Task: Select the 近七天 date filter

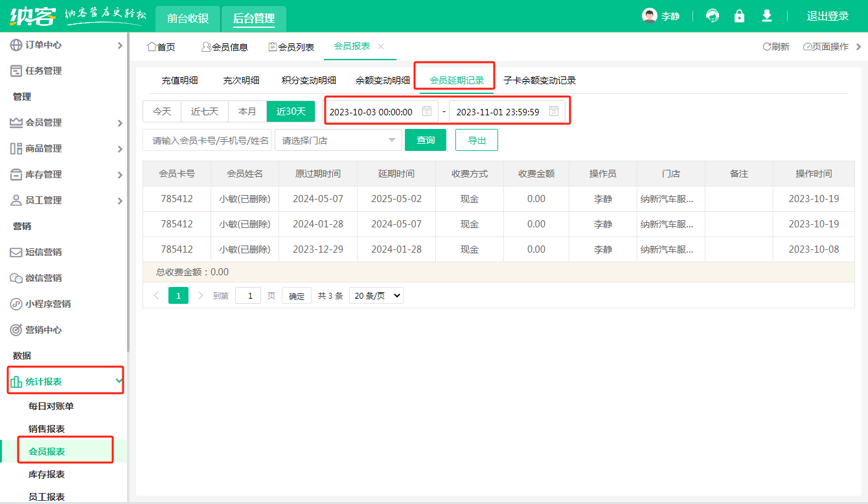Action: 204,111
